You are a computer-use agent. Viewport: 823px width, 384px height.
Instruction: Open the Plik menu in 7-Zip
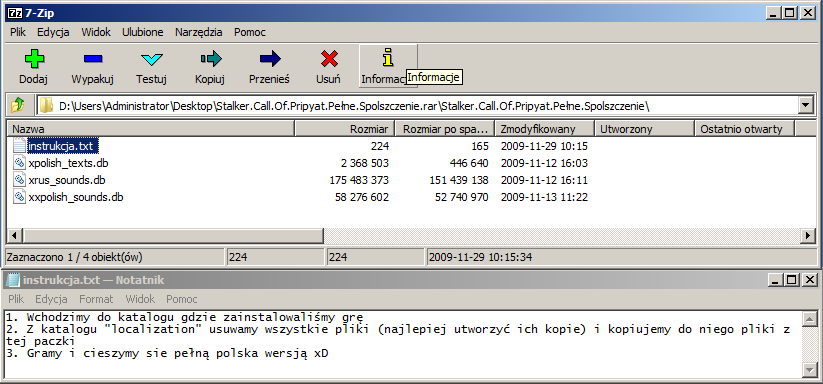tap(18, 32)
